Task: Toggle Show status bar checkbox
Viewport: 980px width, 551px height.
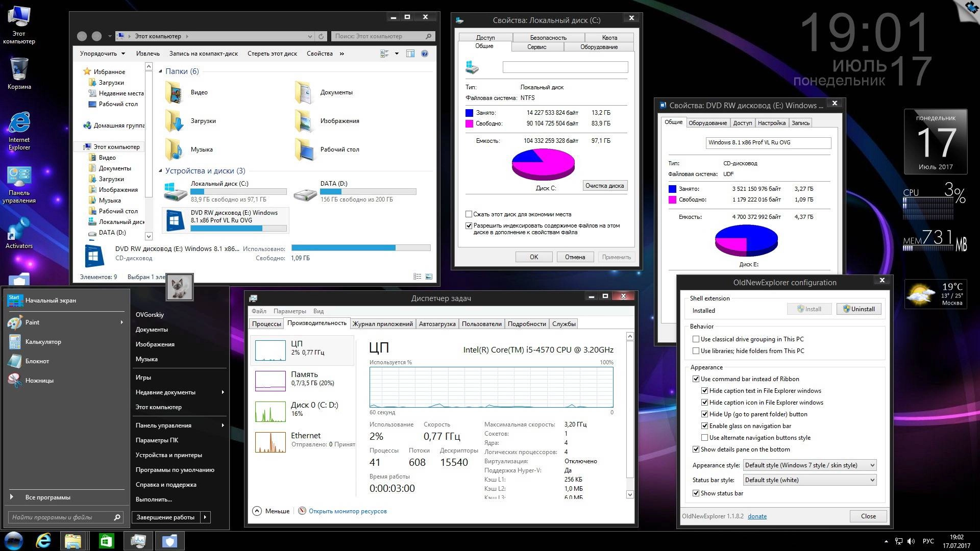Action: click(x=696, y=493)
